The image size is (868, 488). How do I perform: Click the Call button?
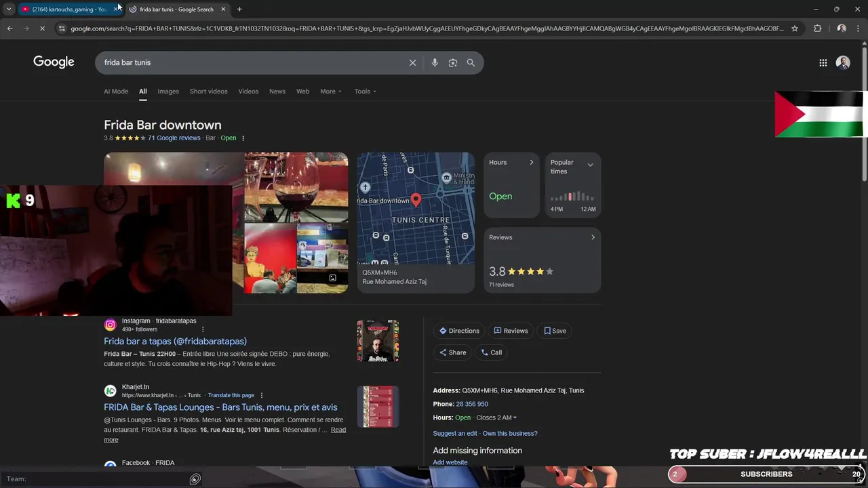pyautogui.click(x=492, y=352)
